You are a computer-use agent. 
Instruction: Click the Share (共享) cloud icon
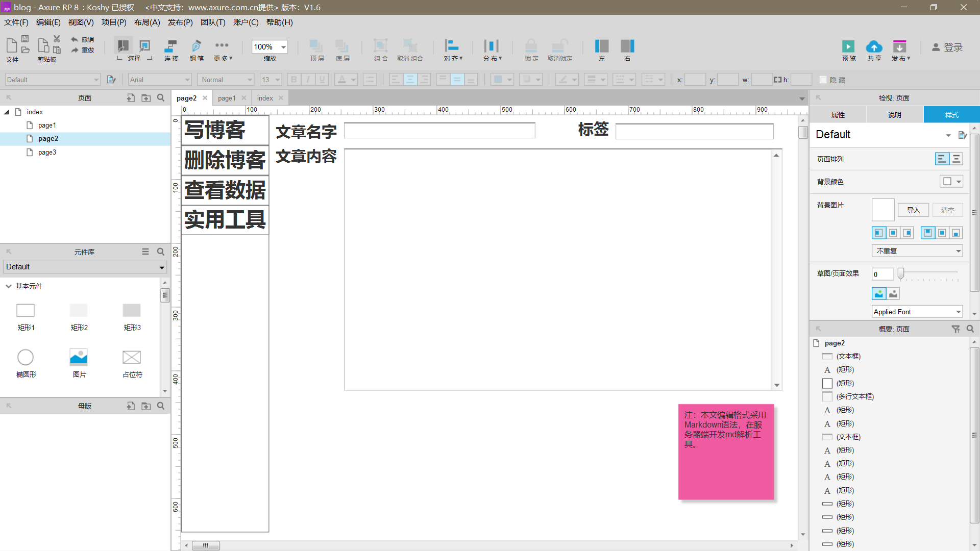click(874, 47)
